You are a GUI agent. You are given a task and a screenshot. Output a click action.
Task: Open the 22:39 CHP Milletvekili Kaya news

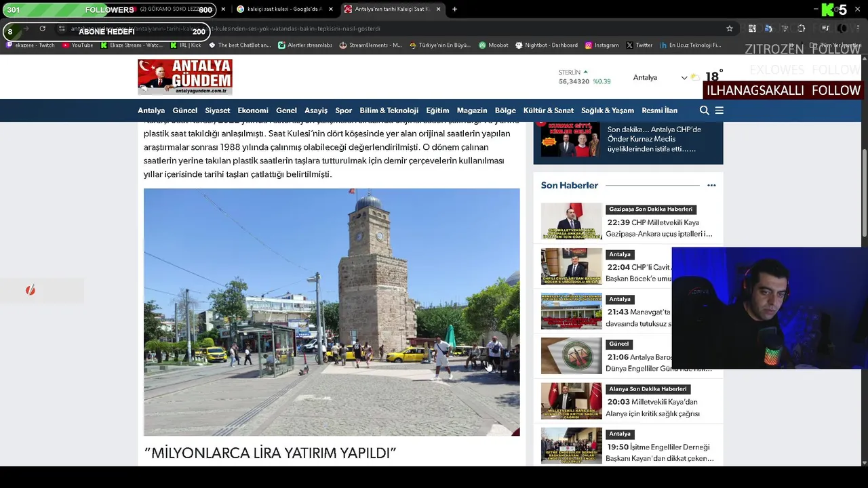660,228
